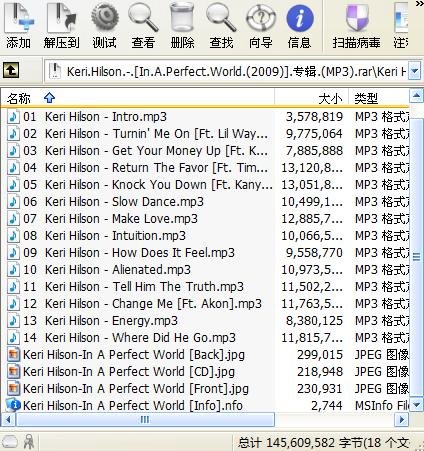
Task: Select 12 Change Me [Ft. Akon].mp3
Action: pyautogui.click(x=134, y=304)
